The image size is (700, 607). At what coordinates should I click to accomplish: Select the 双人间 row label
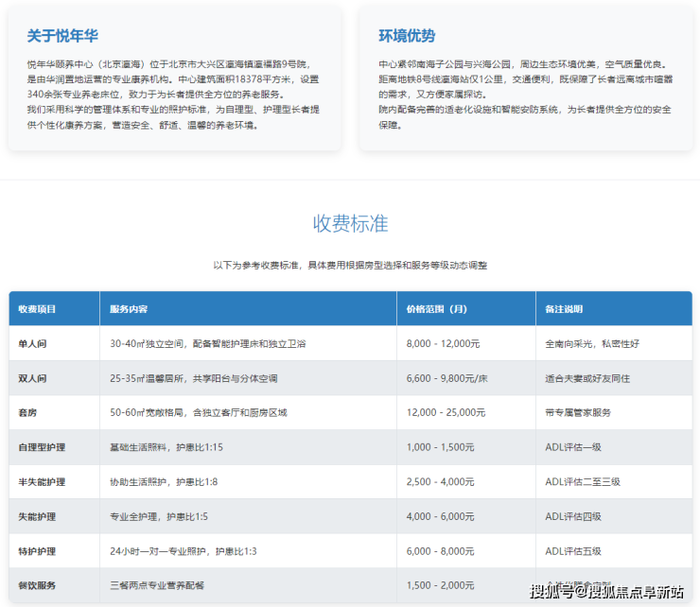coord(32,378)
